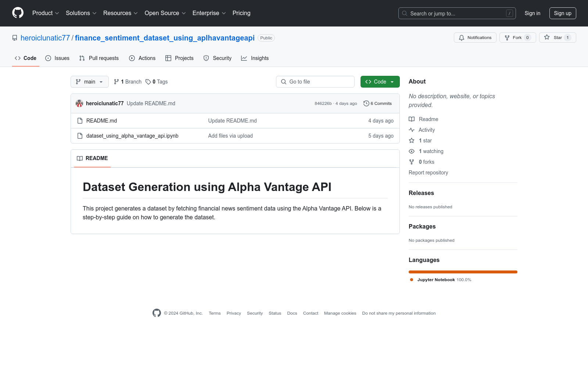
Task: Click the eye icon beside 1 watching
Action: click(x=412, y=151)
